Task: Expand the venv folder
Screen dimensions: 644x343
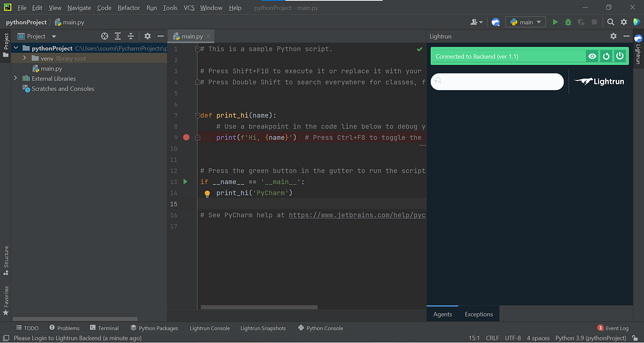Action: click(25, 59)
